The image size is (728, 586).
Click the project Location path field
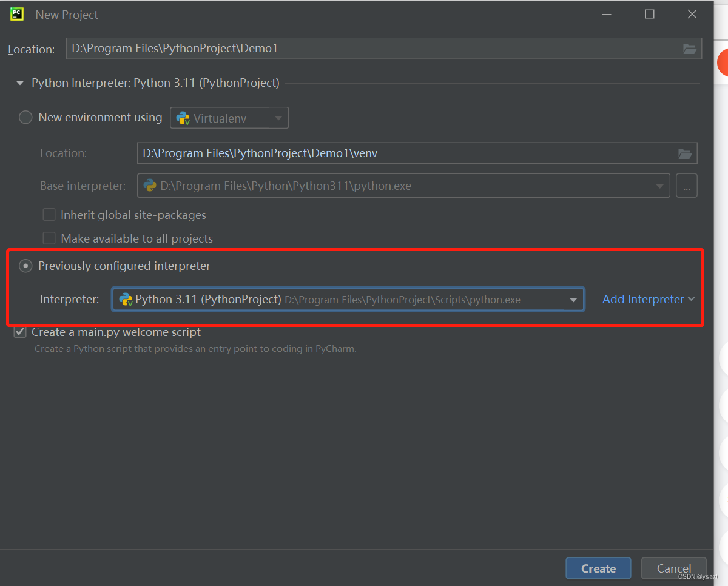coord(384,49)
